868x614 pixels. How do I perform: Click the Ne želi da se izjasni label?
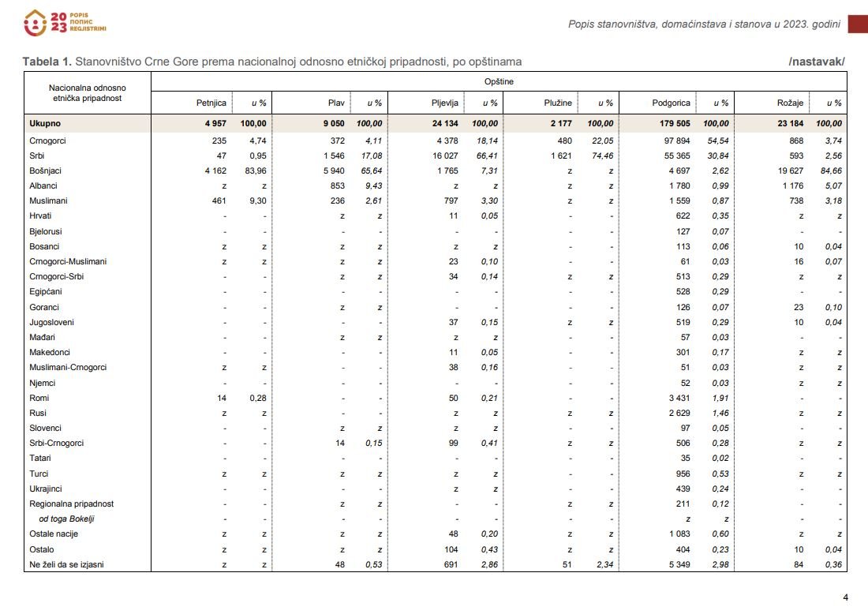tap(66, 565)
